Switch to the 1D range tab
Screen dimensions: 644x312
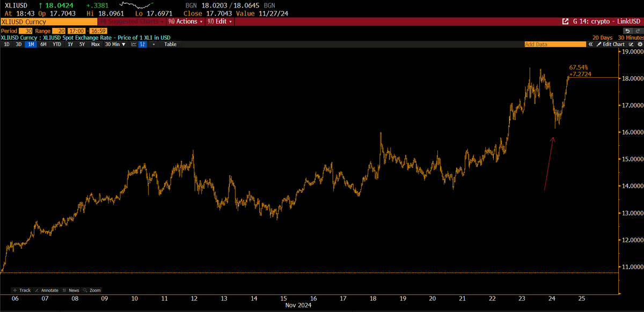tap(6, 44)
